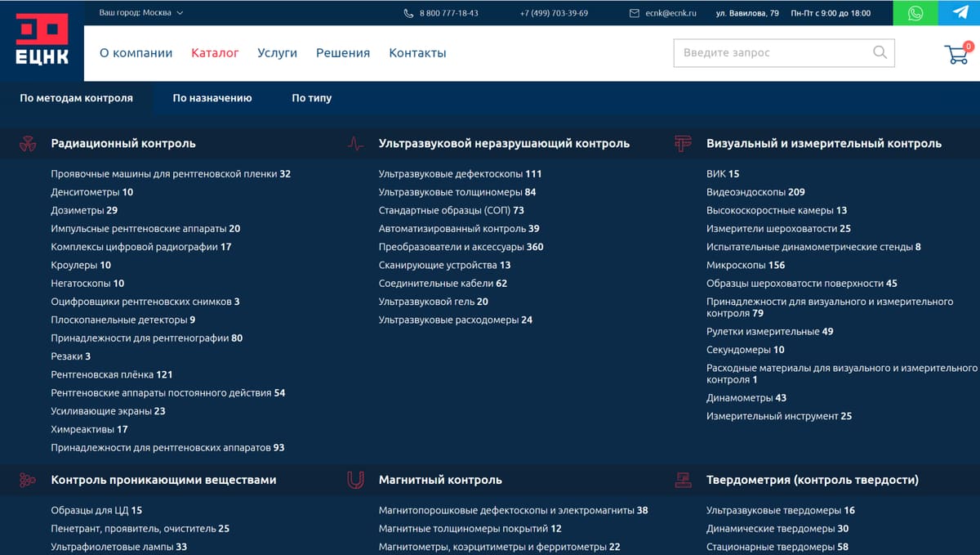980x555 pixels.
Task: Open Преобразователи и аксессуары category
Action: [461, 247]
